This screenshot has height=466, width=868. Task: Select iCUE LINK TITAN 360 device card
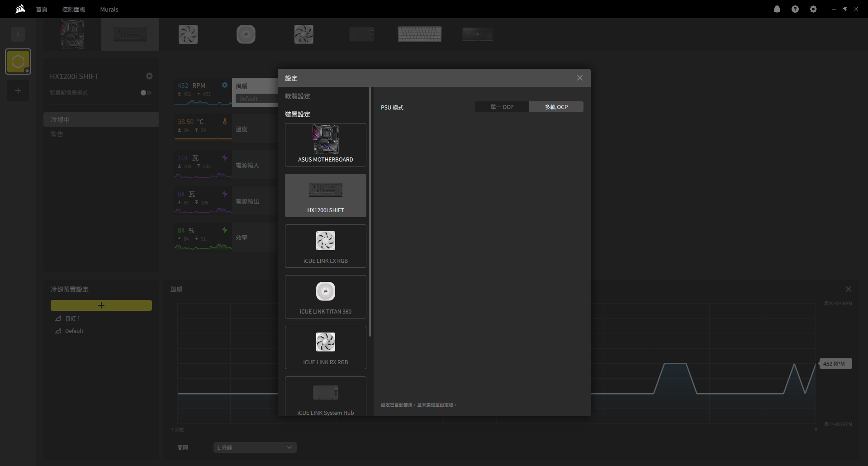pyautogui.click(x=325, y=297)
